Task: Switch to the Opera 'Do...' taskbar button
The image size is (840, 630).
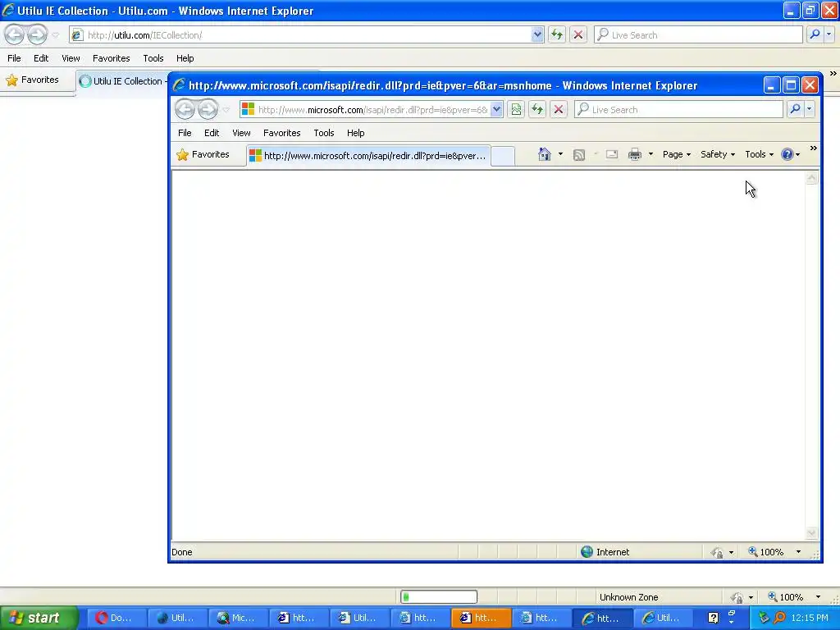Action: (115, 619)
